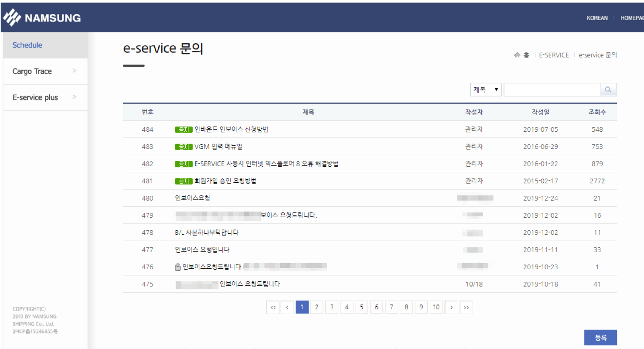
Task: Expand the Cargo Trace sidebar menu
Action: coord(44,71)
